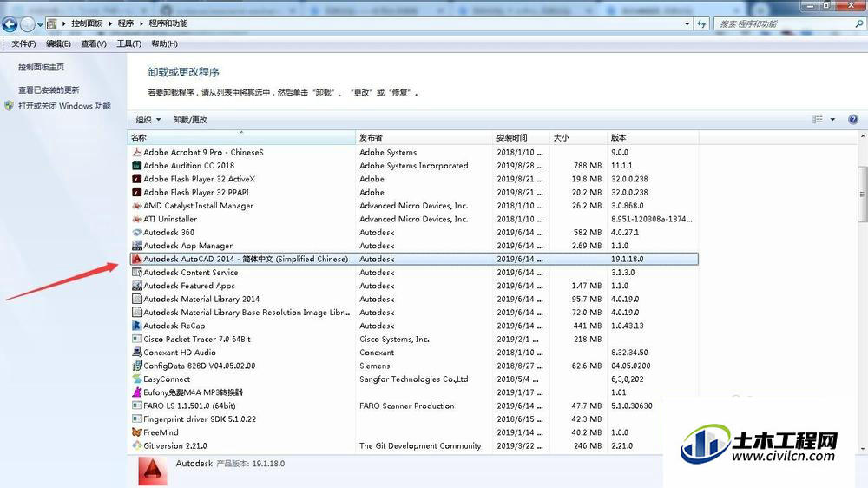Click the ATI Uninstaller icon

[x=137, y=219]
